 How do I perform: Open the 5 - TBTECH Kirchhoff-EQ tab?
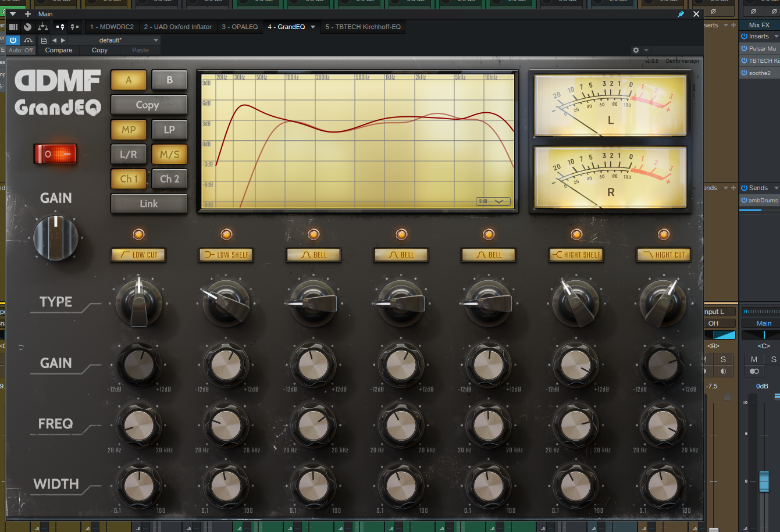(363, 27)
